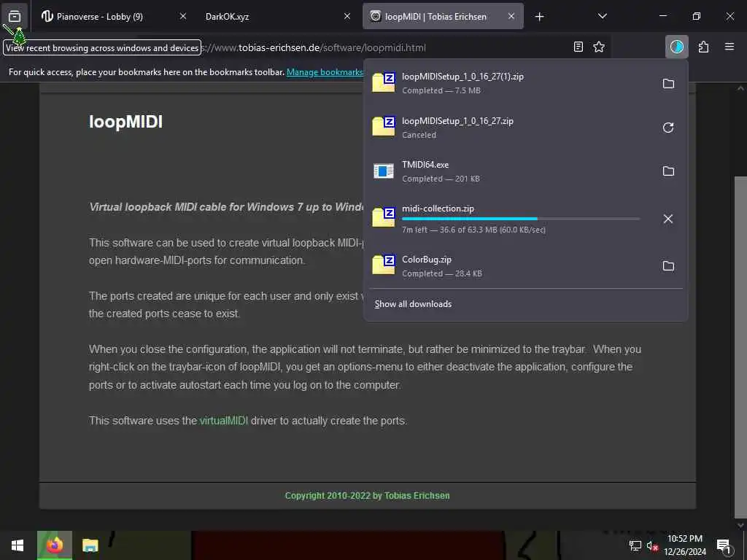Screen dimensions: 747x560
Task: Click Firefox icon in the taskbar
Action: pyautogui.click(x=54, y=545)
